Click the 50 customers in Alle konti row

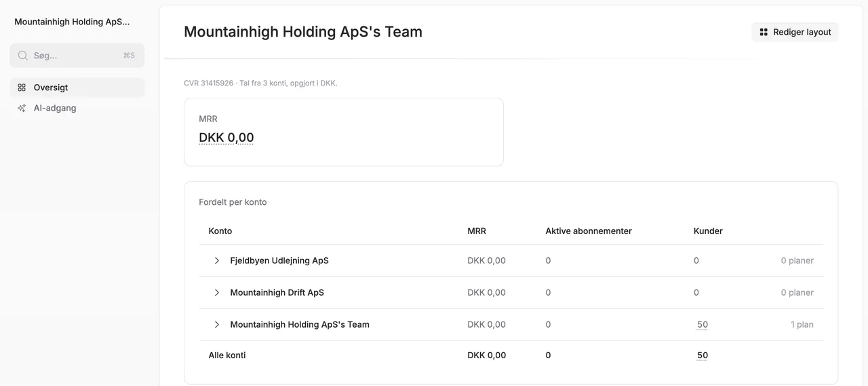tap(703, 355)
